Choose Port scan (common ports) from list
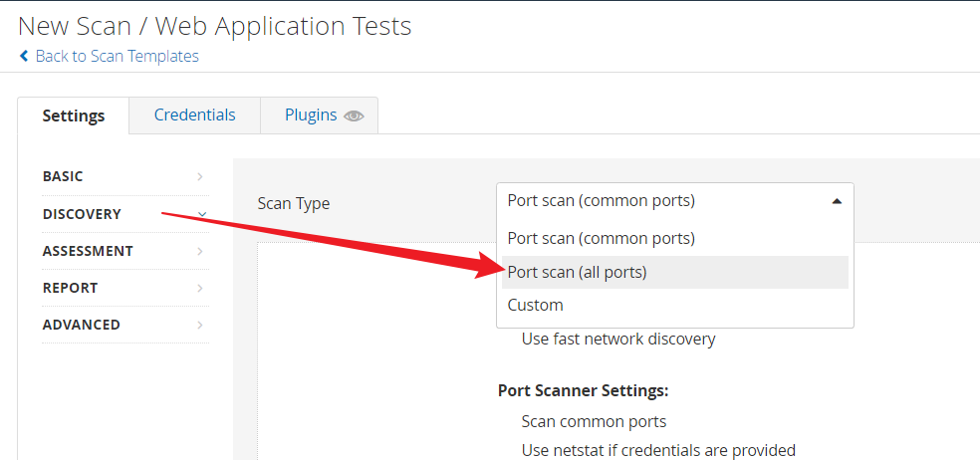Screen dimensions: 980x460 [601, 239]
